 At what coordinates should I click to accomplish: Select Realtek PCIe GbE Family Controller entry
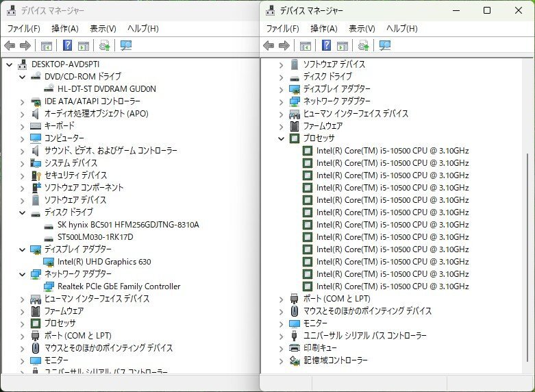(119, 286)
